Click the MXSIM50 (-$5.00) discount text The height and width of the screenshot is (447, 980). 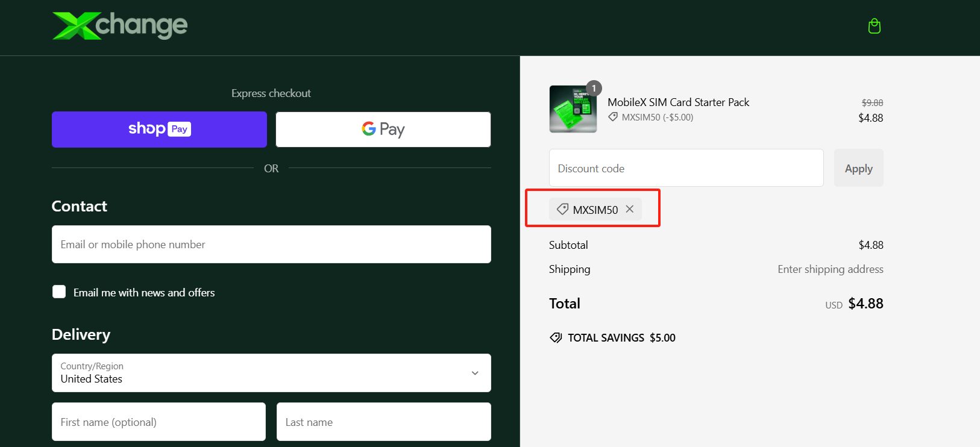(658, 117)
